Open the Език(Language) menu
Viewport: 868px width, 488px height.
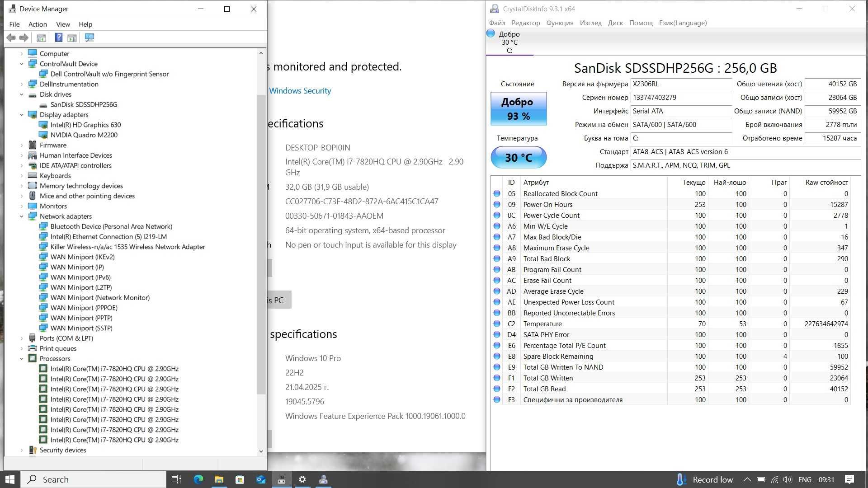(683, 23)
